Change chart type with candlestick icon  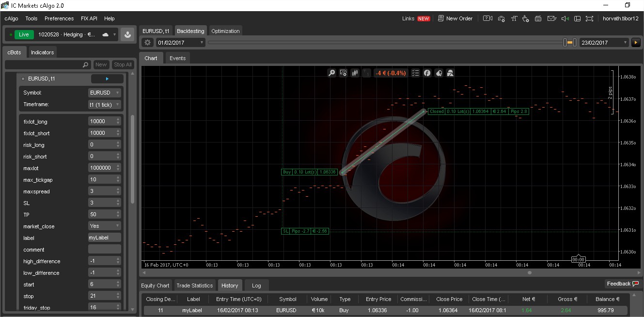(355, 73)
